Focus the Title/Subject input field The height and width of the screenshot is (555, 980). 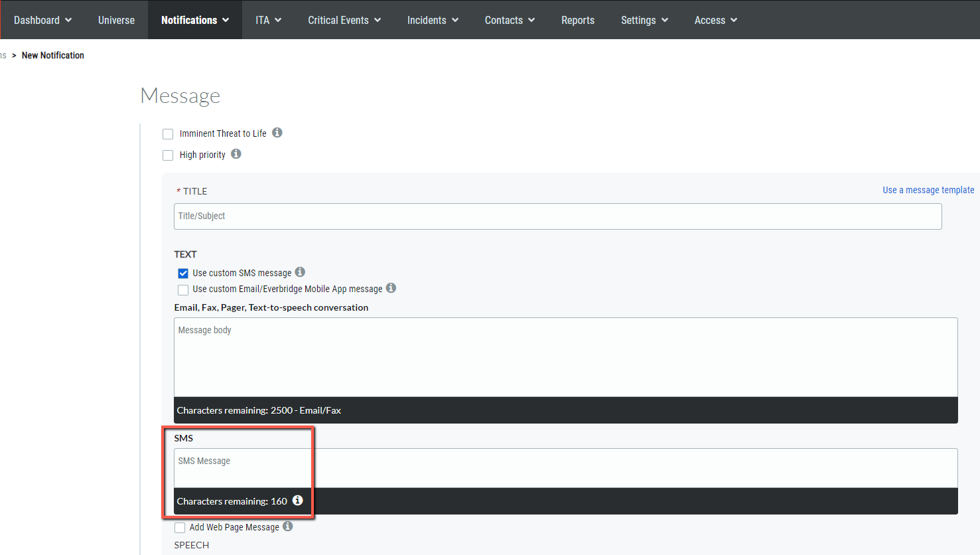click(557, 216)
